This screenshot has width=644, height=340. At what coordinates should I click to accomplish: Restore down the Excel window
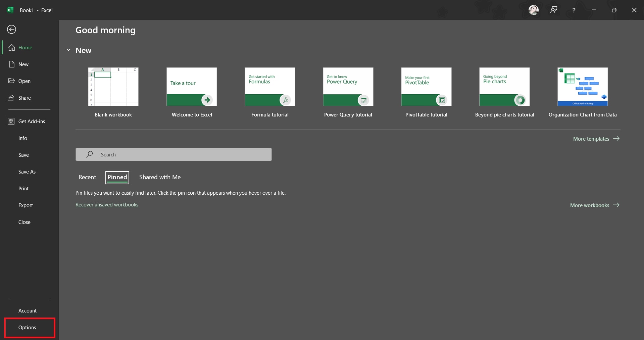[x=614, y=10]
